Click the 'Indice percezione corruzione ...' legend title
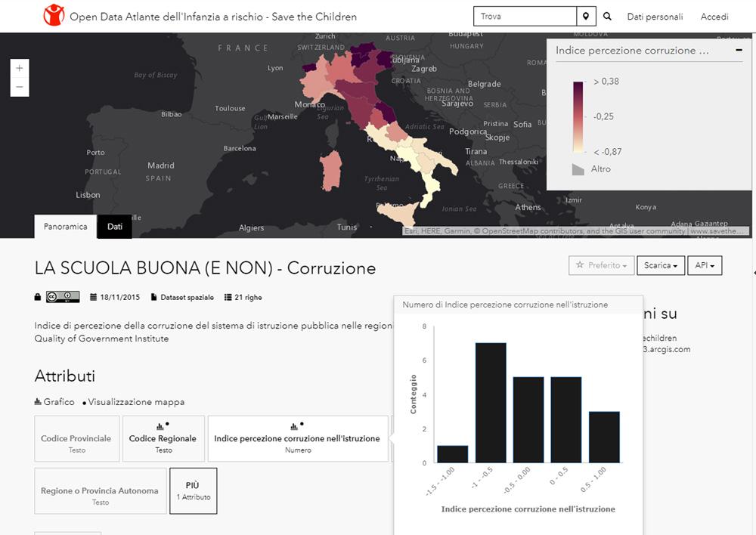The image size is (756, 535). click(632, 51)
